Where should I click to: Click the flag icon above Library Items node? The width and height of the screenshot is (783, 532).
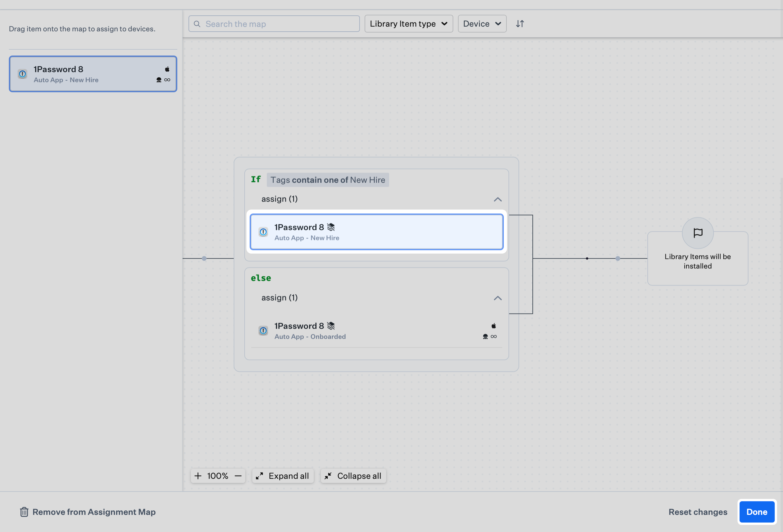[x=698, y=233]
